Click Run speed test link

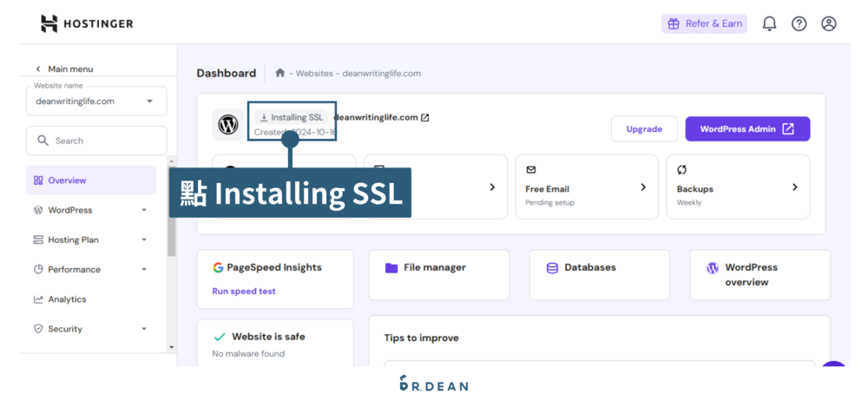pos(244,292)
